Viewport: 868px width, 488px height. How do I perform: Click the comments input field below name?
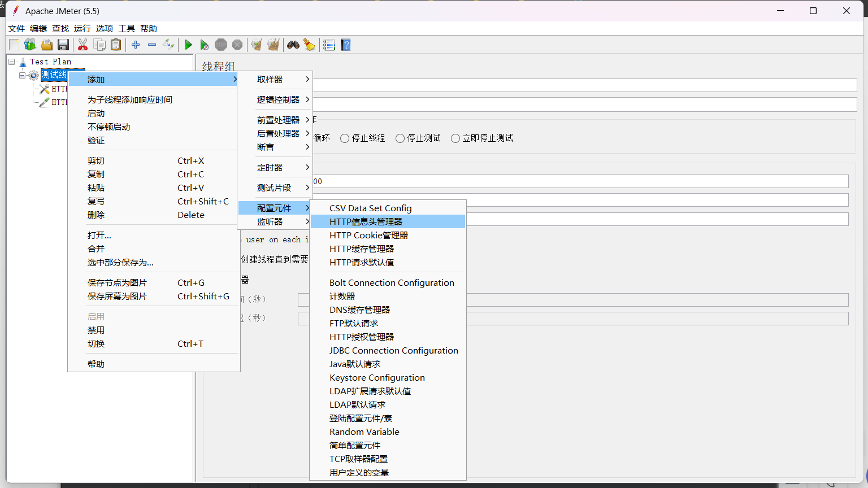click(584, 104)
